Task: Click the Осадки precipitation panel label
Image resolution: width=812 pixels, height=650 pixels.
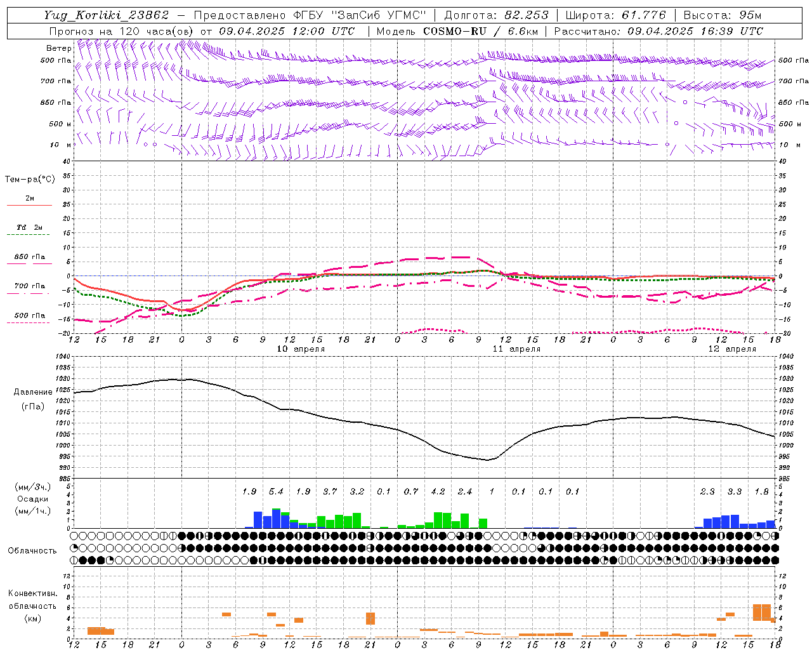Action: 33,499
